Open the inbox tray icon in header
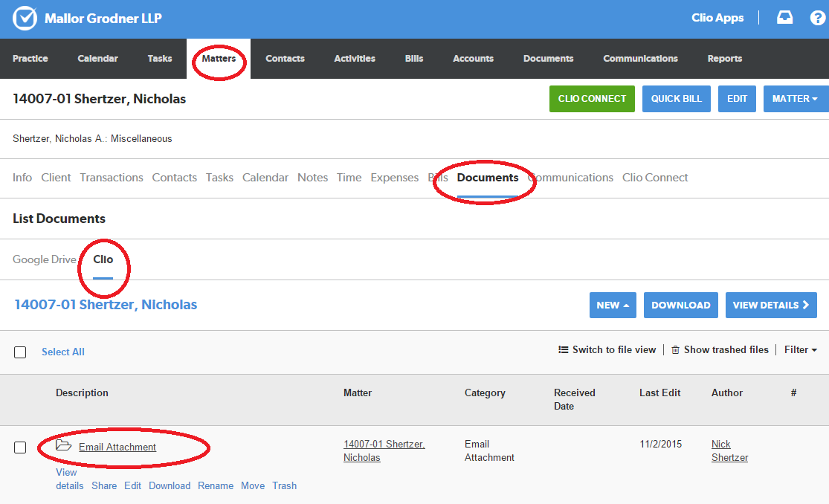The width and height of the screenshot is (829, 504). click(784, 17)
